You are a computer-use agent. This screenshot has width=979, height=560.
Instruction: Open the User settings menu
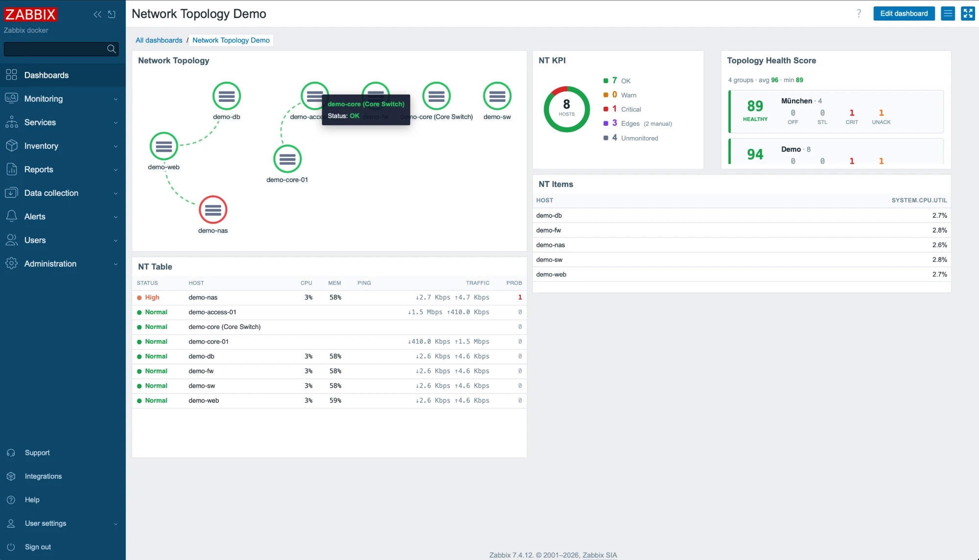click(x=63, y=523)
